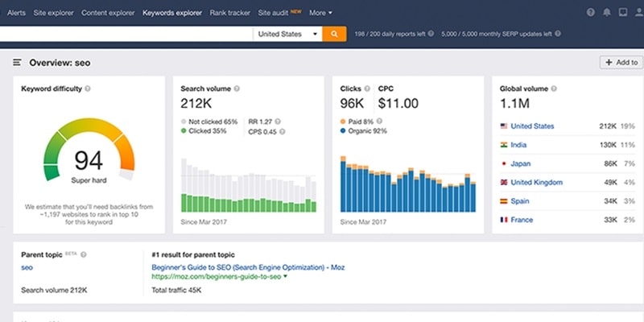Click the gray Not clicked 65% legend dot
The height and width of the screenshot is (322, 644).
pyautogui.click(x=184, y=122)
